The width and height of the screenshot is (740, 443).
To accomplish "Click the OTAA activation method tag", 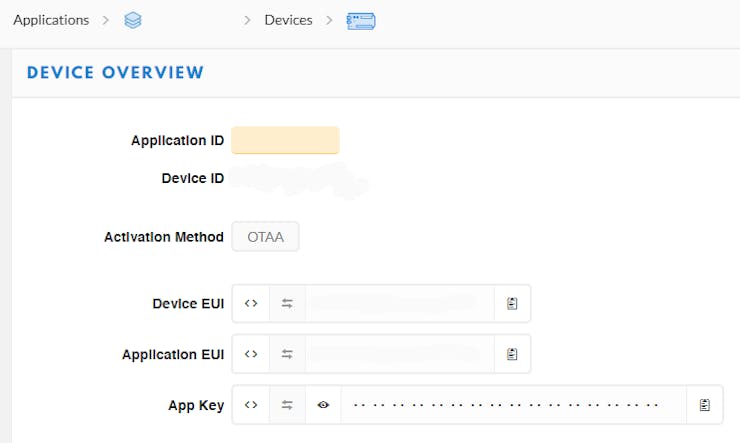I will click(265, 237).
